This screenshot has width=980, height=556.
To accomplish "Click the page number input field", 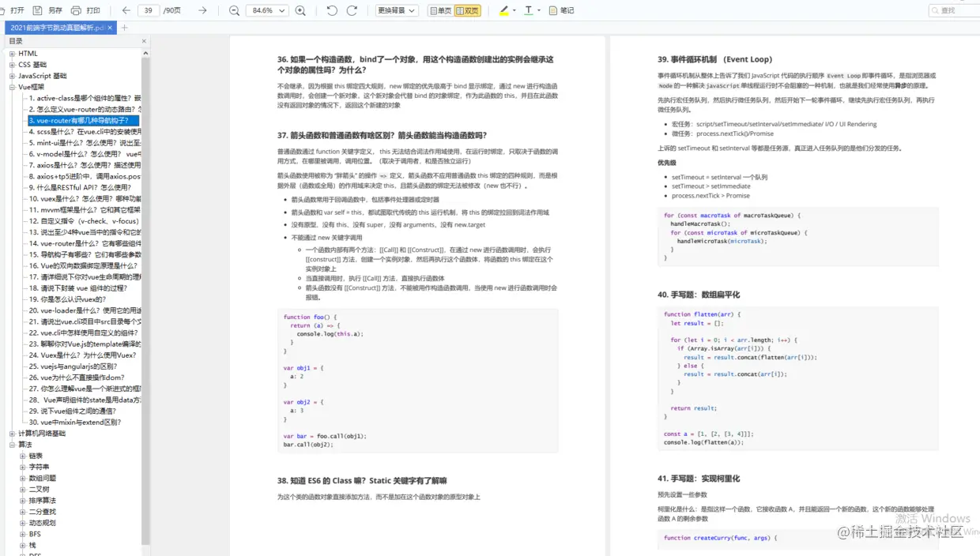I will click(149, 10).
